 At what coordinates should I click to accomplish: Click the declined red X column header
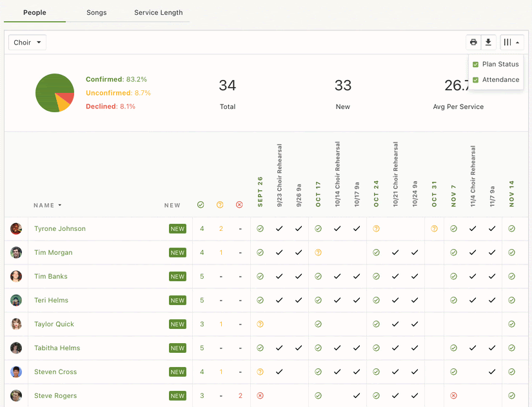239,205
